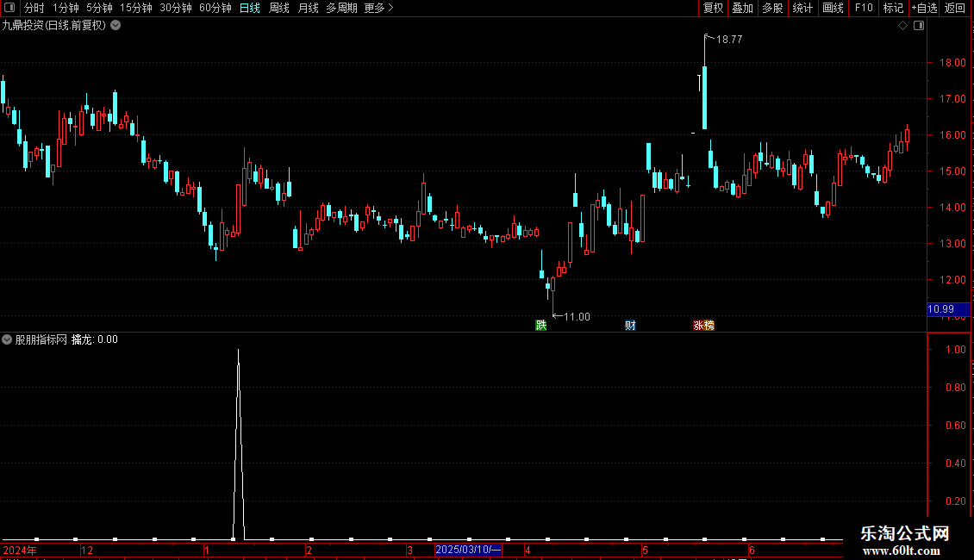This screenshot has width=974, height=560.
Task: Click the 复权 adjustment button
Action: coord(713,8)
